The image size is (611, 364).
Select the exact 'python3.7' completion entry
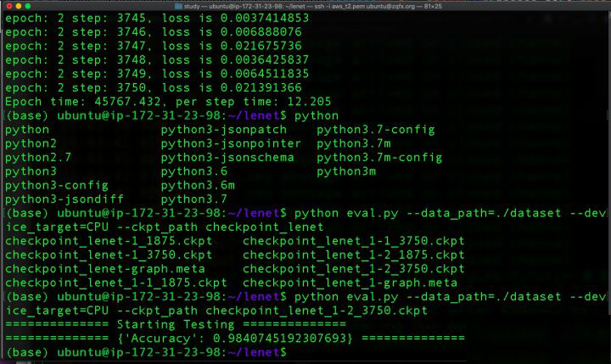click(x=194, y=199)
